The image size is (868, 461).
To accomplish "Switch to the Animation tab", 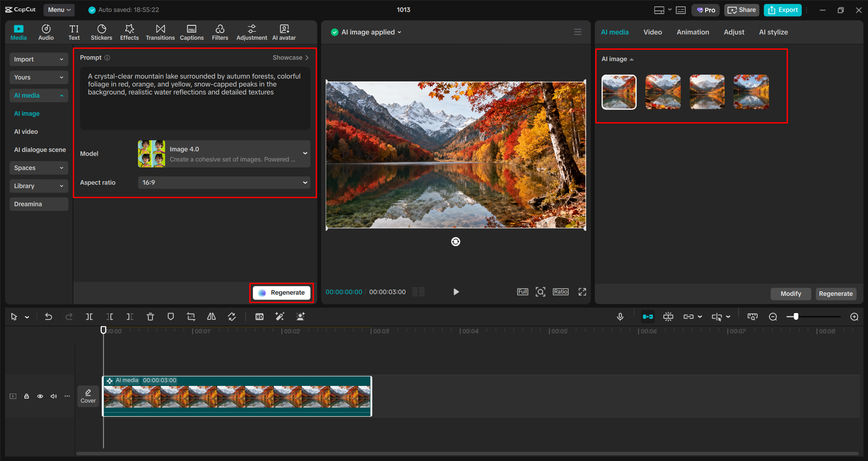I will click(x=693, y=32).
